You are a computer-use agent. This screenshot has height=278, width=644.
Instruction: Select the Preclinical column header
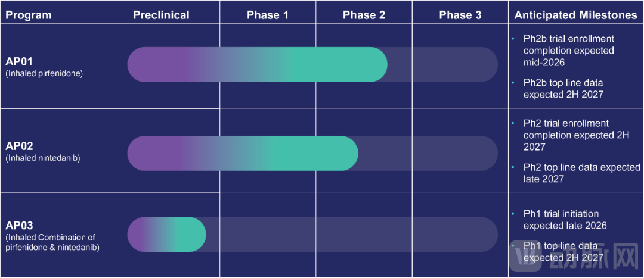tap(161, 15)
